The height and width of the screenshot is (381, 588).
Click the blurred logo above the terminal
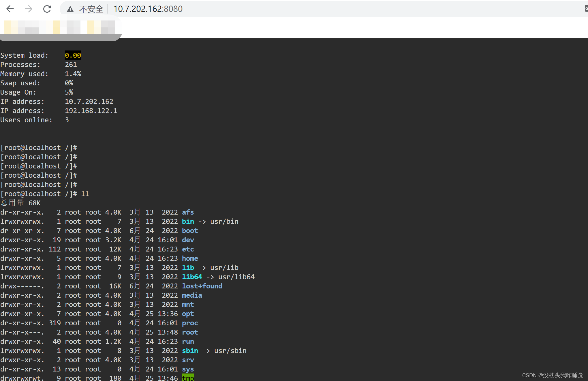coord(59,27)
